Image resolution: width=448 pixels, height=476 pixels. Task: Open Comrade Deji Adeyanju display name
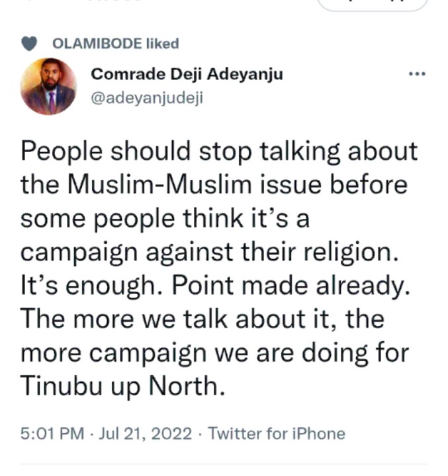tap(186, 74)
